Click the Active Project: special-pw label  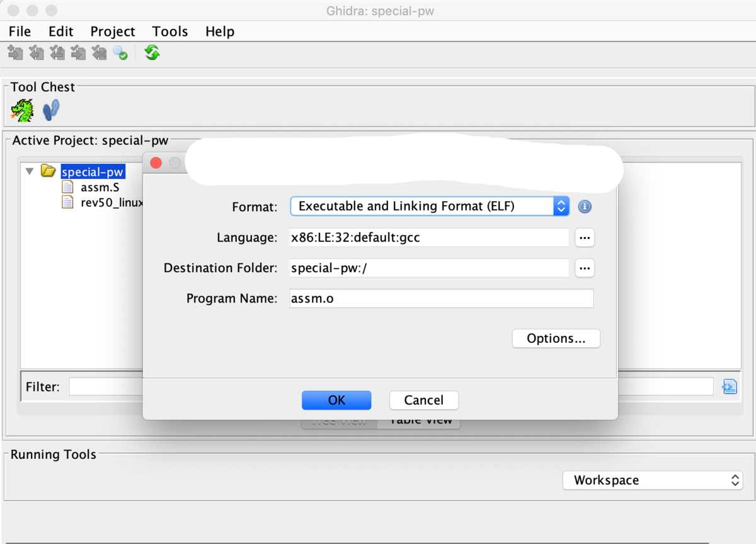(x=91, y=141)
